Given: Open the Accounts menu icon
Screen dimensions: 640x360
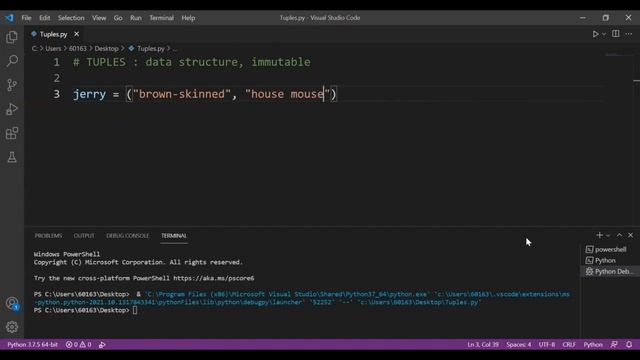Looking at the screenshot, I should 12,304.
